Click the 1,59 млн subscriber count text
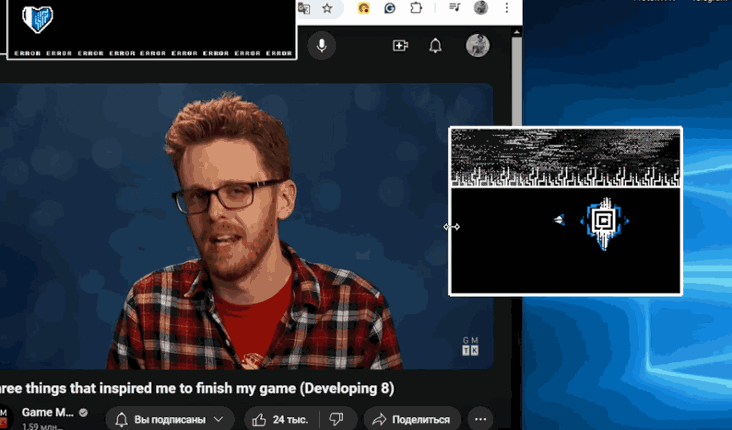The image size is (732, 430). pos(42,426)
